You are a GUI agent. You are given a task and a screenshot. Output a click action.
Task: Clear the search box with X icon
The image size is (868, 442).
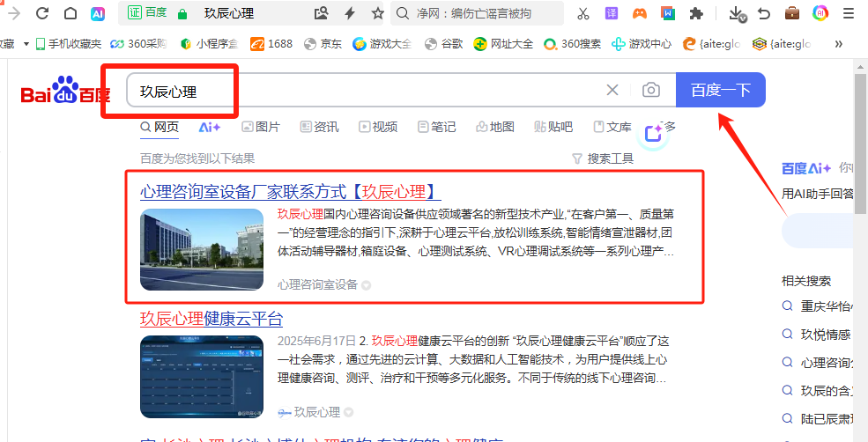coord(612,90)
